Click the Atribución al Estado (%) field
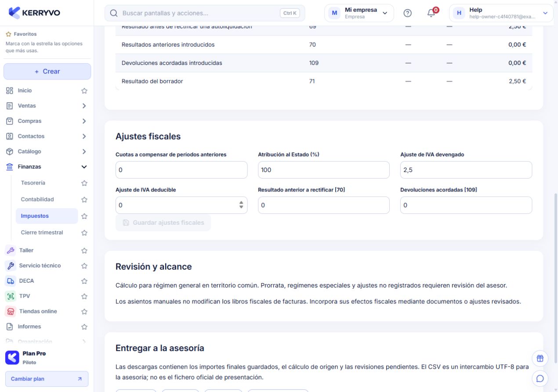The width and height of the screenshot is (558, 392). click(324, 170)
